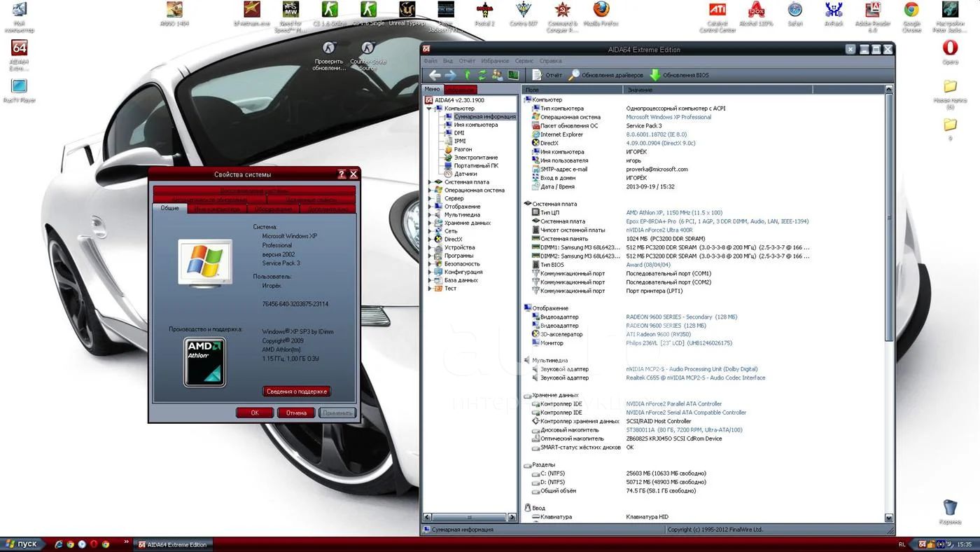The width and height of the screenshot is (980, 552).
Task: Switch to the Меню tab in sidebar
Action: pyautogui.click(x=432, y=89)
